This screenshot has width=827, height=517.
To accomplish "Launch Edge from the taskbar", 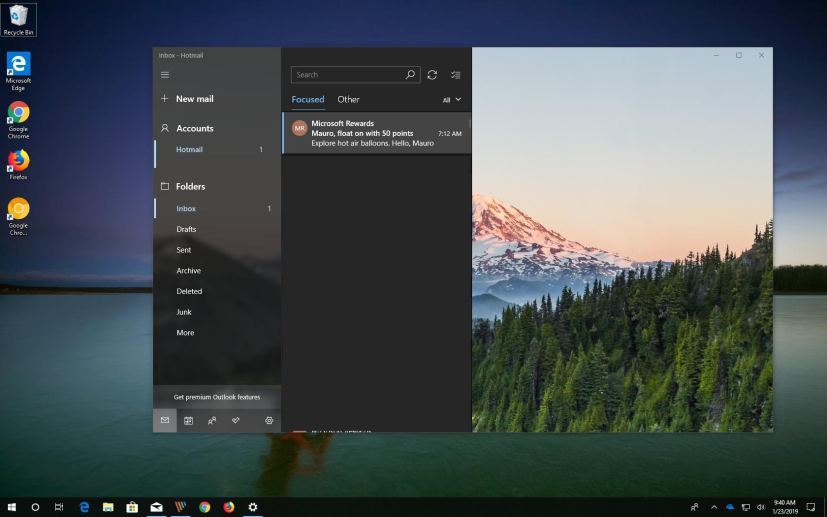I will (x=84, y=507).
